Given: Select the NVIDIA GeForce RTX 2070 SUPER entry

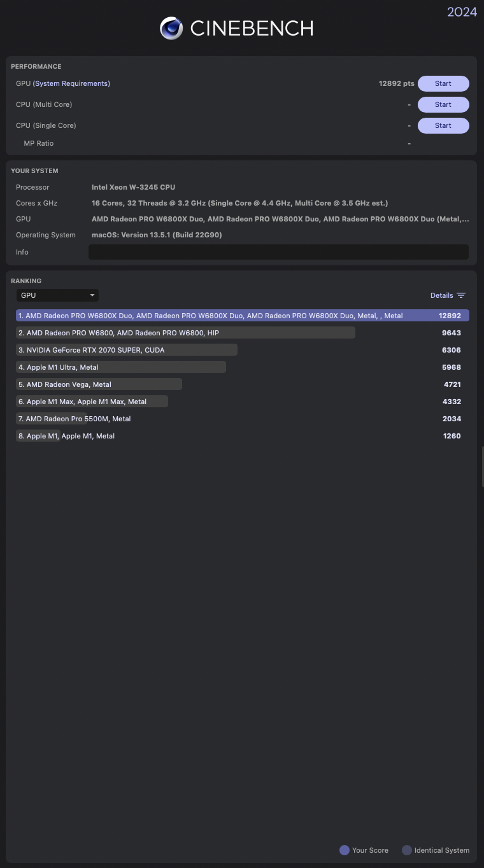Looking at the screenshot, I should [x=127, y=350].
